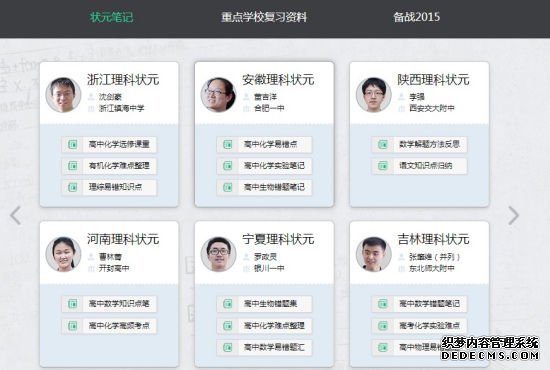Click the 浙江理科状元 profile photo
This screenshot has width=550, height=370.
point(63,95)
